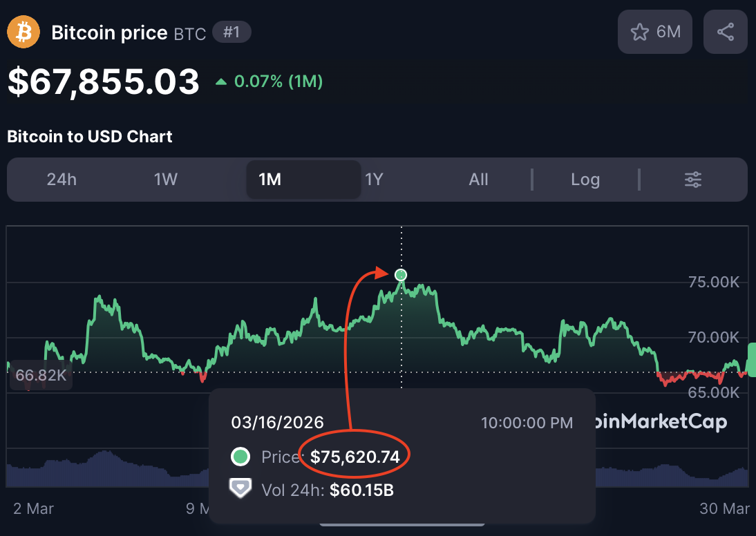Click the BTC ticker label
Screen dimensions: 756x536
click(189, 33)
